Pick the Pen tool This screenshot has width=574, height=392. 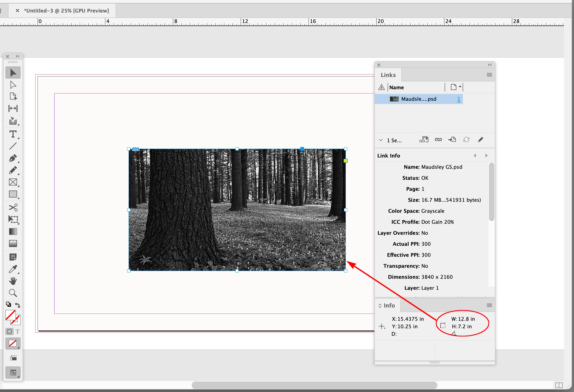tap(13, 158)
